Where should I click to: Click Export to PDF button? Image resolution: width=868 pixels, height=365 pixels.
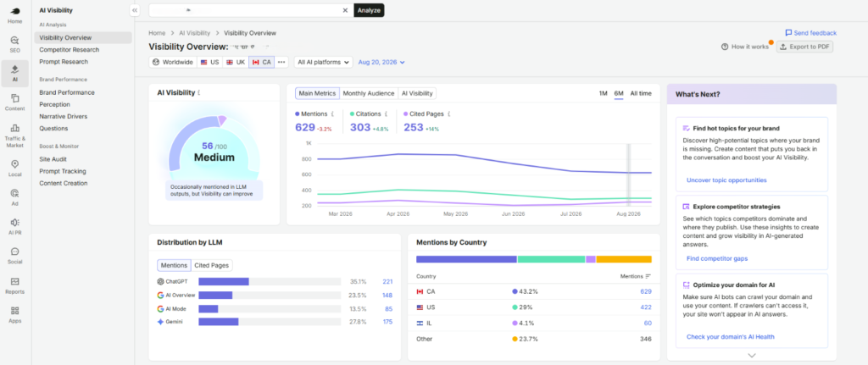click(x=804, y=47)
